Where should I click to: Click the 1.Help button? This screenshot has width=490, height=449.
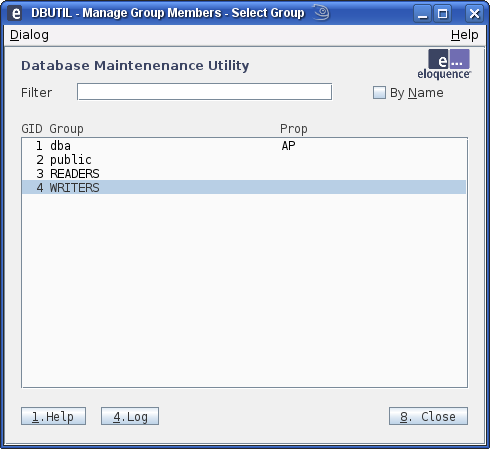(x=53, y=416)
